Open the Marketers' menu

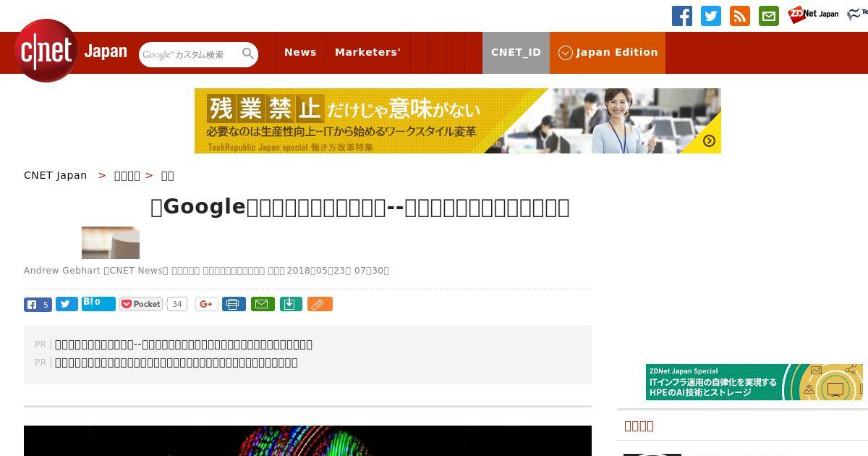tap(367, 52)
